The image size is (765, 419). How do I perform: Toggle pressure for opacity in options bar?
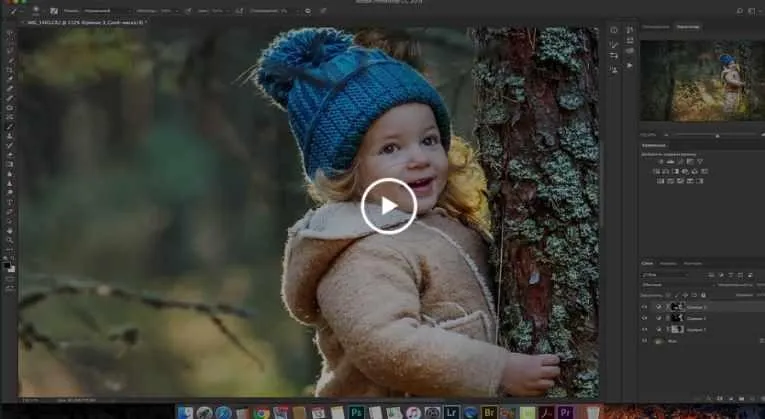(188, 11)
